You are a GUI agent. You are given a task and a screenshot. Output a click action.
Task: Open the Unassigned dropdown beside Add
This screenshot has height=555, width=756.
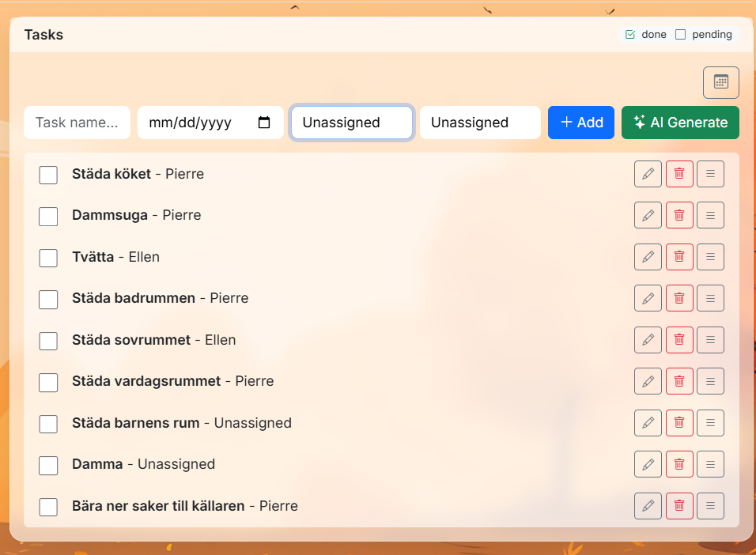(480, 123)
